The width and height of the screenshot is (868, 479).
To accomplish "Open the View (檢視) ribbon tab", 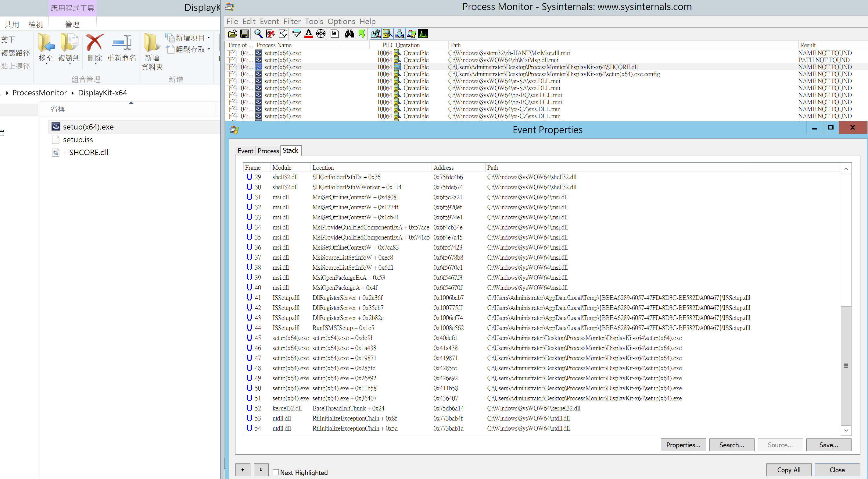I will [36, 24].
